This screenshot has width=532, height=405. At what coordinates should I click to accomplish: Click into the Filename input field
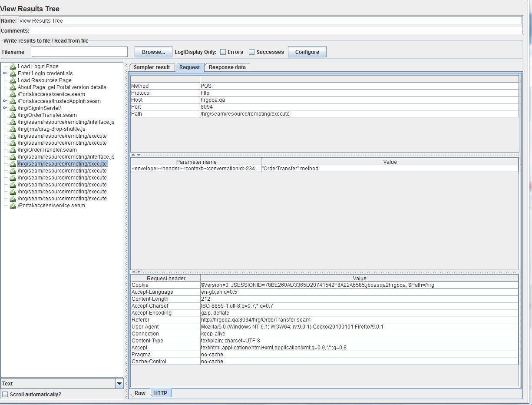click(79, 52)
